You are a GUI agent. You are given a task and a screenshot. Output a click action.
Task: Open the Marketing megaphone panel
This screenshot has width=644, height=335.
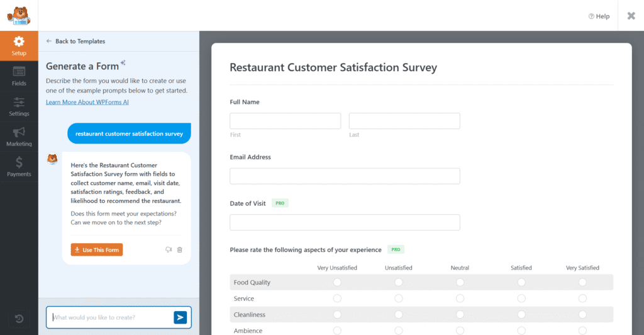pos(19,136)
